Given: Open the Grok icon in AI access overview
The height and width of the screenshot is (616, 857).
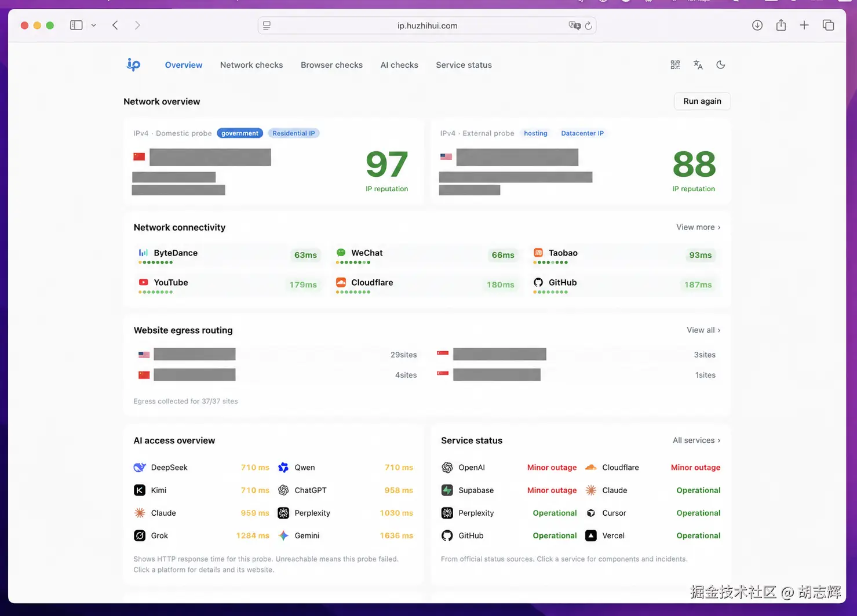Looking at the screenshot, I should pos(140,535).
